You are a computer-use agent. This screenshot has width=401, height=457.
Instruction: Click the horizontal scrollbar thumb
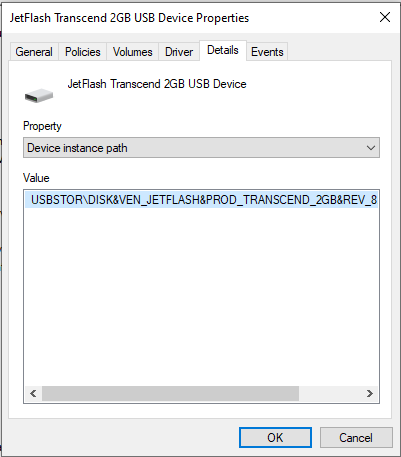170,393
